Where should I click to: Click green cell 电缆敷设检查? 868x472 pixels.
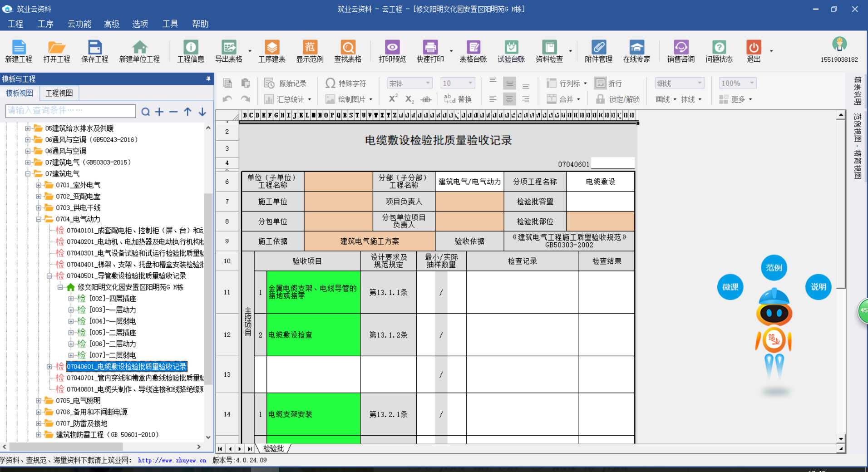(313, 335)
